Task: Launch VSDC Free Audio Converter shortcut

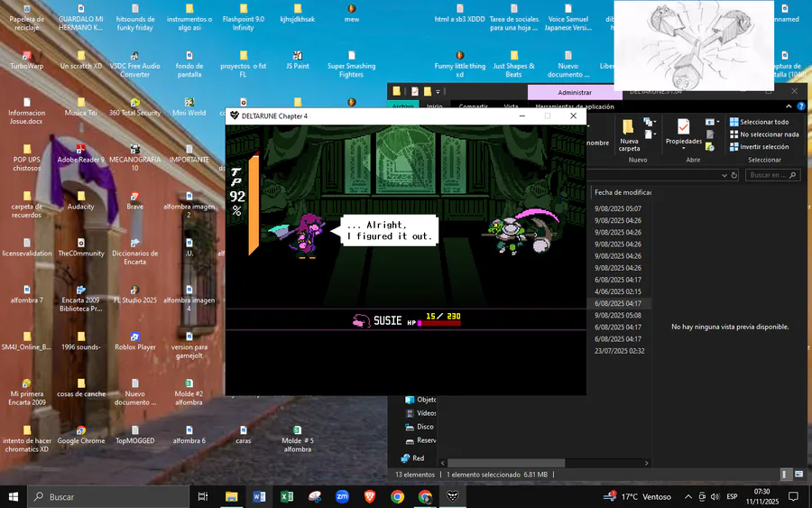Action: coord(134,64)
